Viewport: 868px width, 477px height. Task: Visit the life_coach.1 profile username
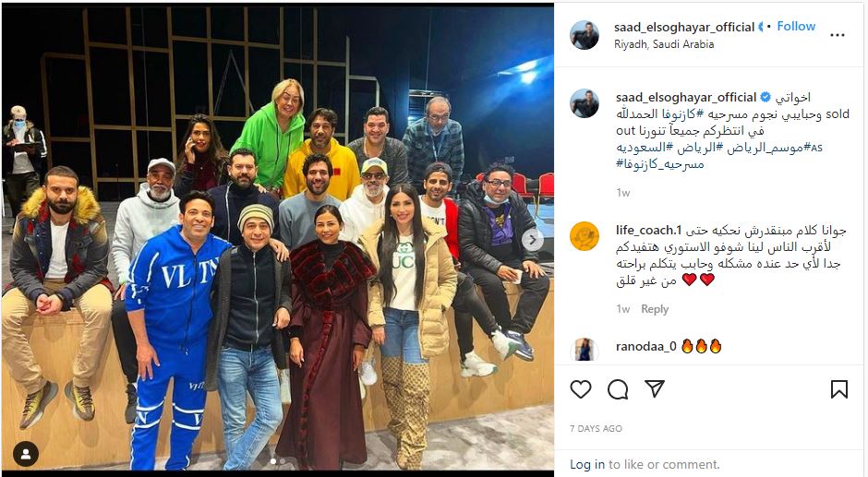point(648,231)
